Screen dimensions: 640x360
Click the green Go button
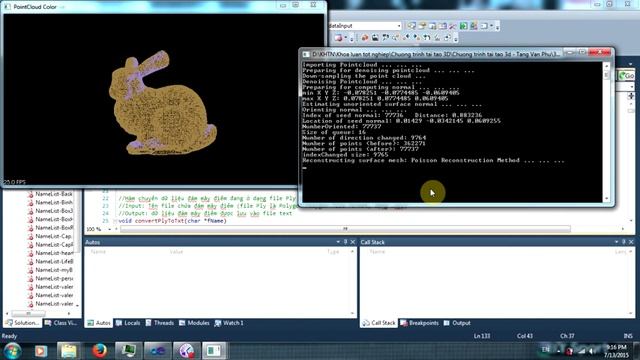pyautogui.click(x=626, y=76)
